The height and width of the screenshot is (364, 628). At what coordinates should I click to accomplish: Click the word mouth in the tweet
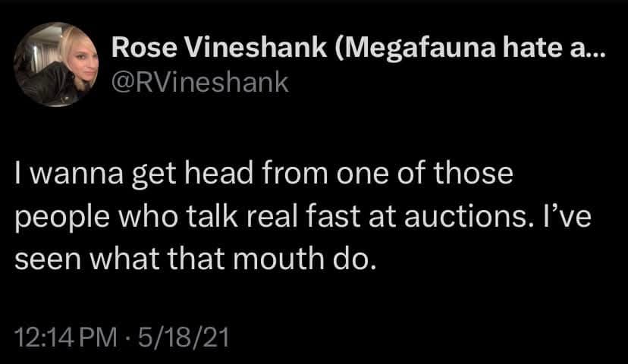click(278, 259)
